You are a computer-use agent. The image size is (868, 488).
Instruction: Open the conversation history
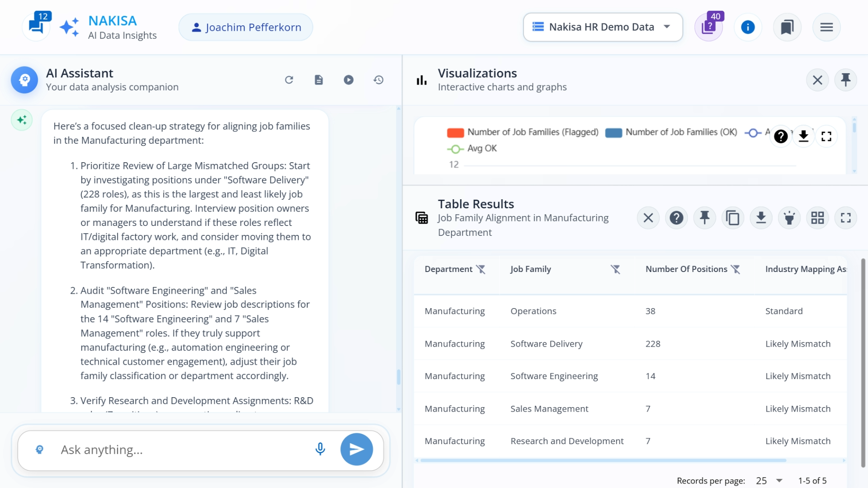(x=378, y=80)
